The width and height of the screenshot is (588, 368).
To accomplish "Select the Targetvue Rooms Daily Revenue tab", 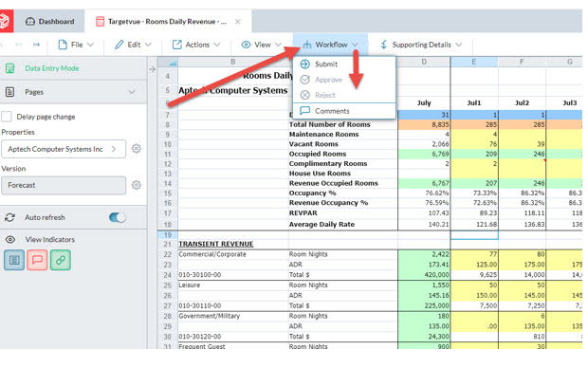I will [x=167, y=22].
